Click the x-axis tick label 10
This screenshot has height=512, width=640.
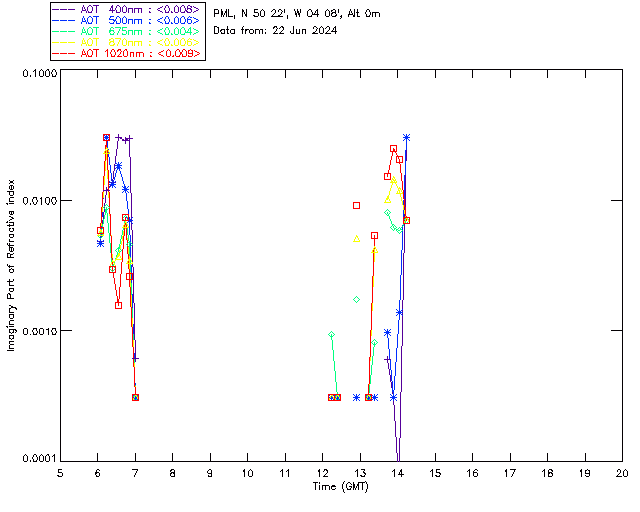[x=247, y=473]
